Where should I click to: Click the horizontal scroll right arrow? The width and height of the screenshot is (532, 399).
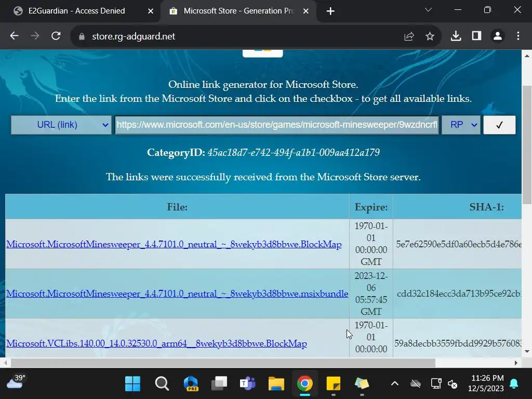point(516,363)
